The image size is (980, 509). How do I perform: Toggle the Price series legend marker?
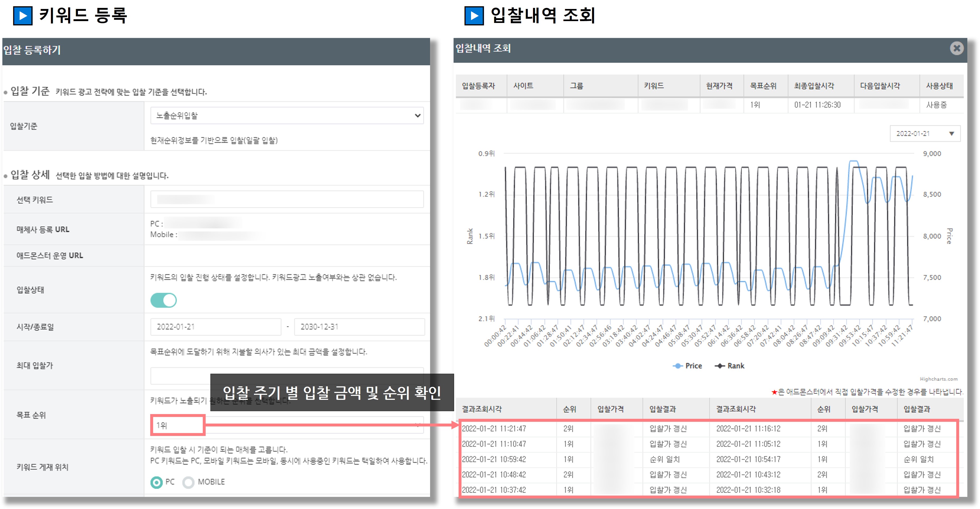tap(677, 366)
